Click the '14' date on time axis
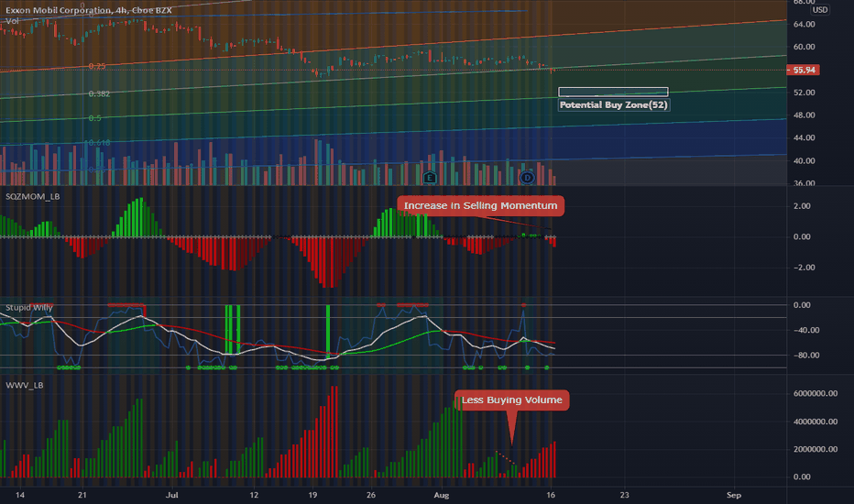Screen dimensions: 854x504 pyautogui.click(x=20, y=495)
